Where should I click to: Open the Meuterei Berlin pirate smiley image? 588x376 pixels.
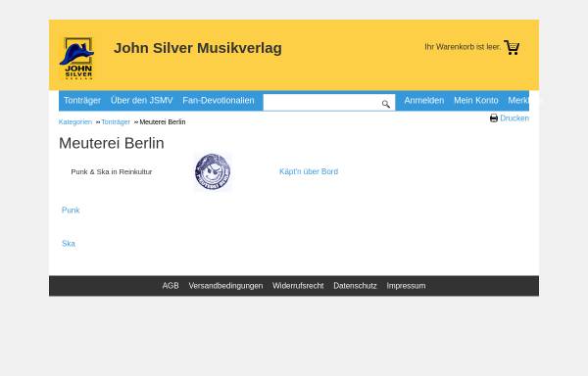[x=213, y=172]
